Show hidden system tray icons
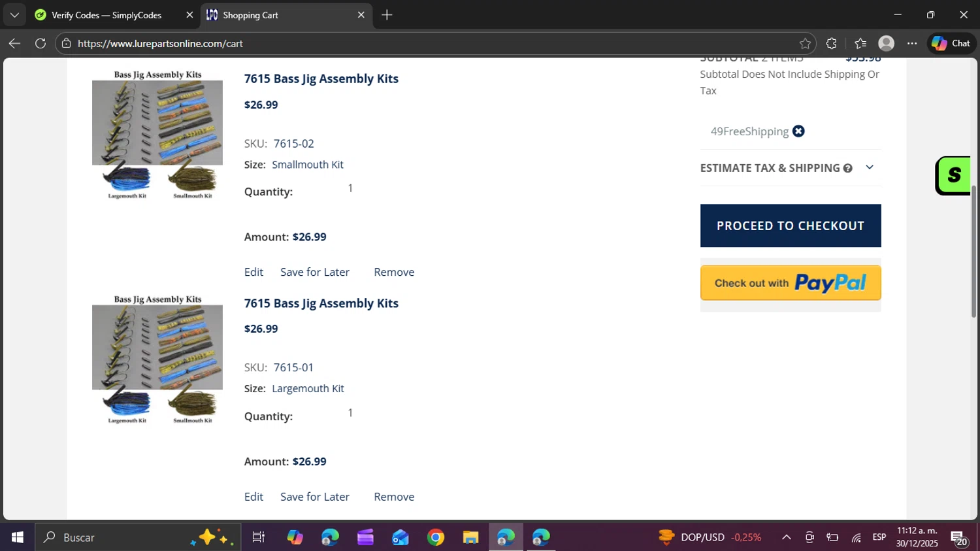This screenshot has width=980, height=551. coord(787,537)
